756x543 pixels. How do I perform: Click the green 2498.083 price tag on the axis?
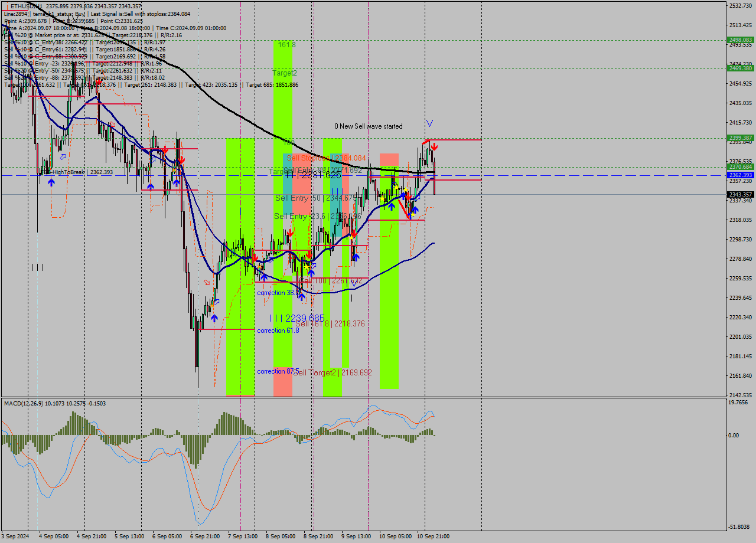point(740,40)
